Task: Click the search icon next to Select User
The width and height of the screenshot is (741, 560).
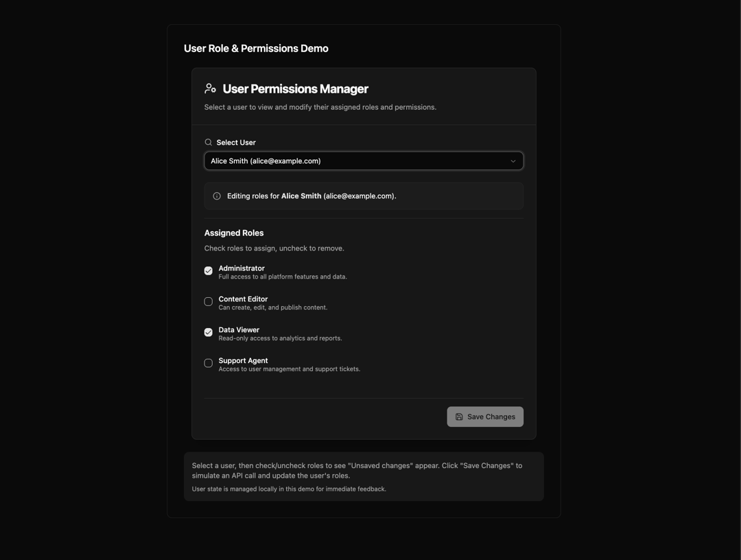Action: click(x=209, y=142)
